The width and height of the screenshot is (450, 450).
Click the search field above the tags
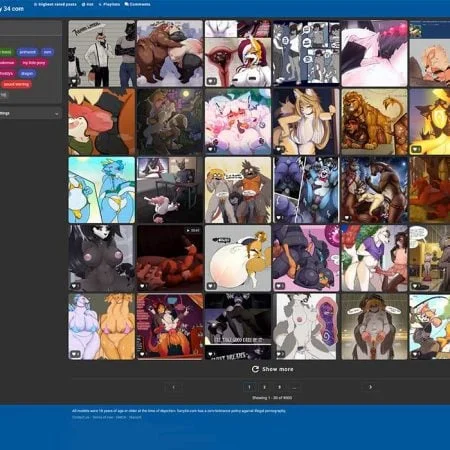tap(31, 29)
